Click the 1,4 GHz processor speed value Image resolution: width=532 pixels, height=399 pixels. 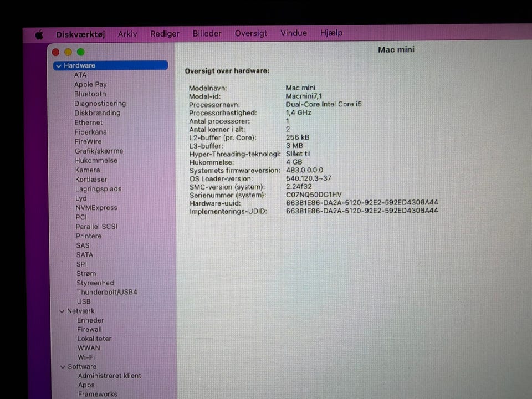pos(299,112)
